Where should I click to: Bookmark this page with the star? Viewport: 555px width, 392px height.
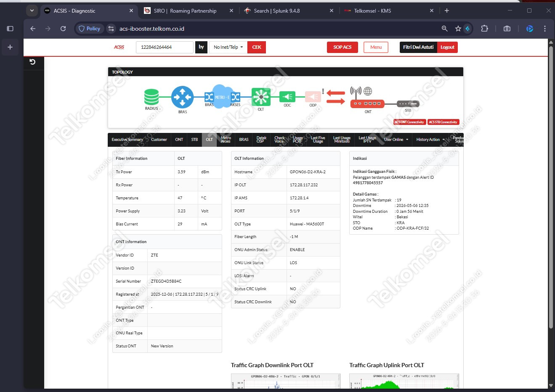click(x=458, y=29)
